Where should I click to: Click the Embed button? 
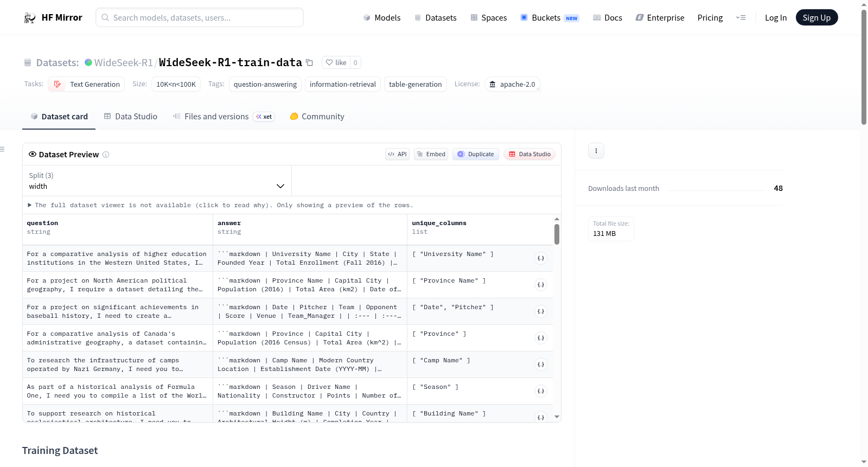431,154
